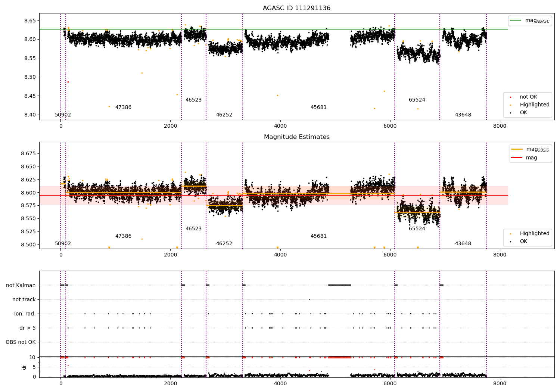The width and height of the screenshot is (560, 392).
Task: Click the mag AGASC legend entry
Action: coord(530,21)
